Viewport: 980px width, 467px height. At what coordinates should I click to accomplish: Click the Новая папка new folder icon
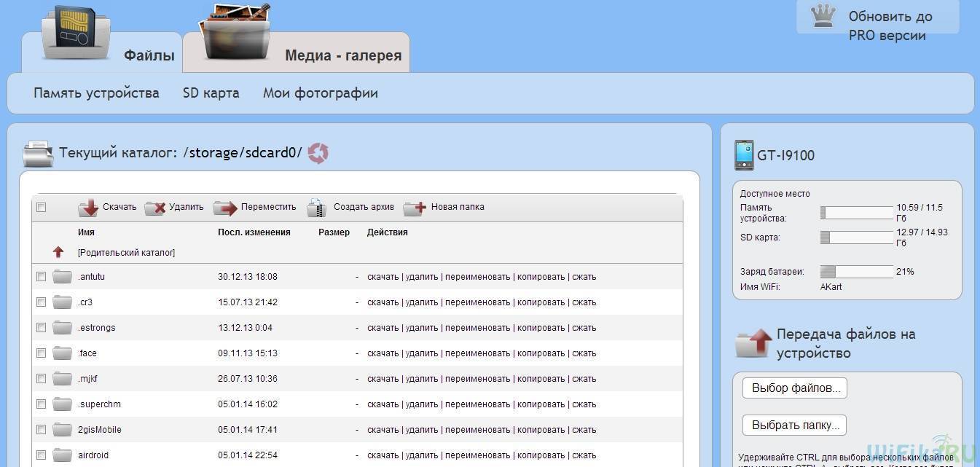(x=415, y=208)
